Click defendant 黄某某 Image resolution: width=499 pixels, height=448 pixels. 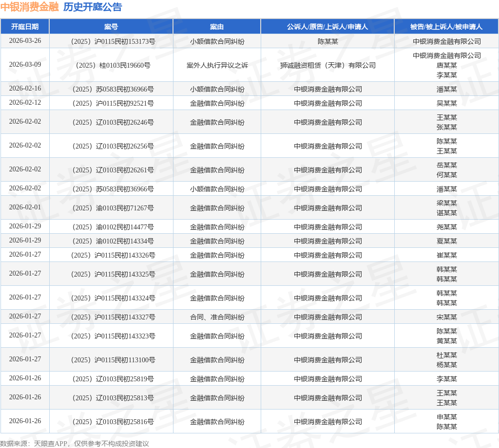coord(447,341)
